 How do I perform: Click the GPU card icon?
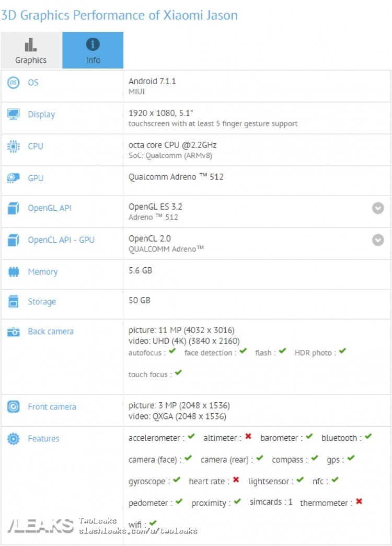pos(14,178)
